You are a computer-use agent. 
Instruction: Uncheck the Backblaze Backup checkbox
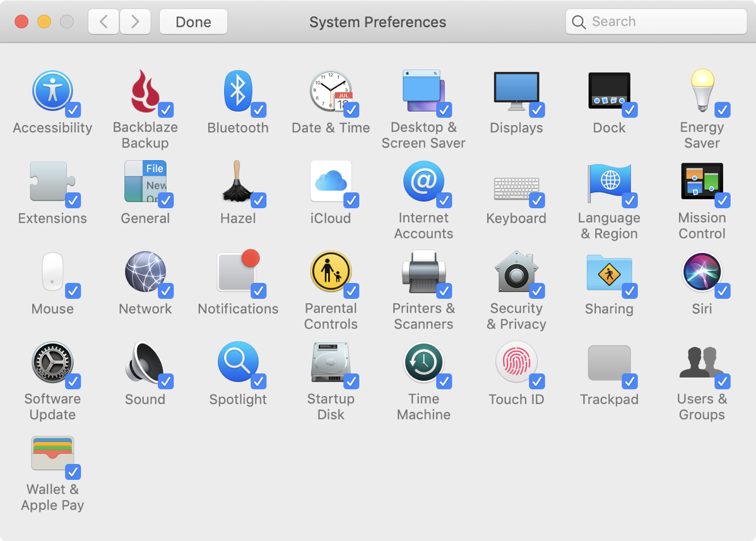[166, 110]
